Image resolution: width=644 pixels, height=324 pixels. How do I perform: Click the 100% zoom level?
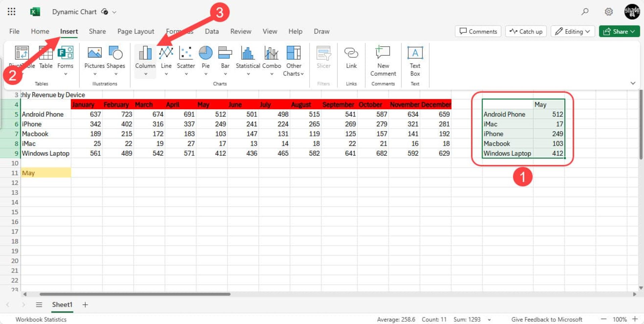point(619,319)
